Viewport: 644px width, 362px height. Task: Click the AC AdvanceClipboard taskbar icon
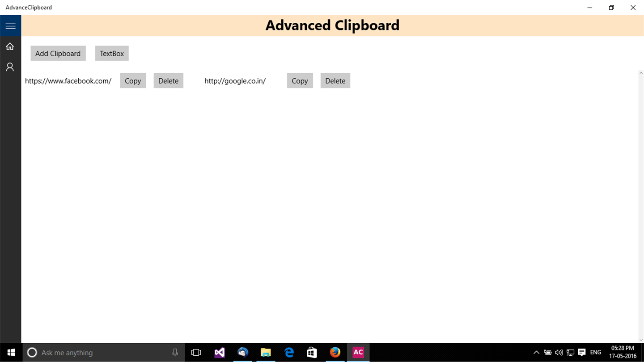[x=358, y=353]
